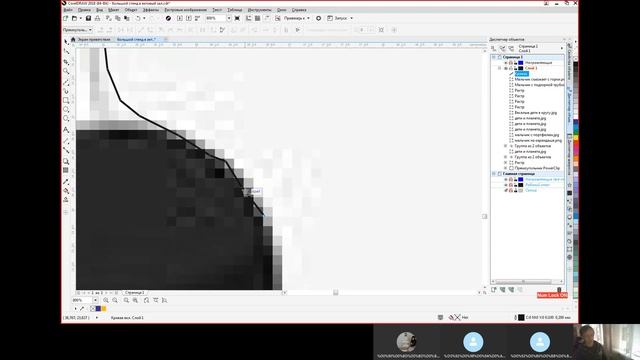Viewport: 640px width, 360px height.
Task: Select the Eyedropper tool in the toolbox
Action: click(66, 181)
